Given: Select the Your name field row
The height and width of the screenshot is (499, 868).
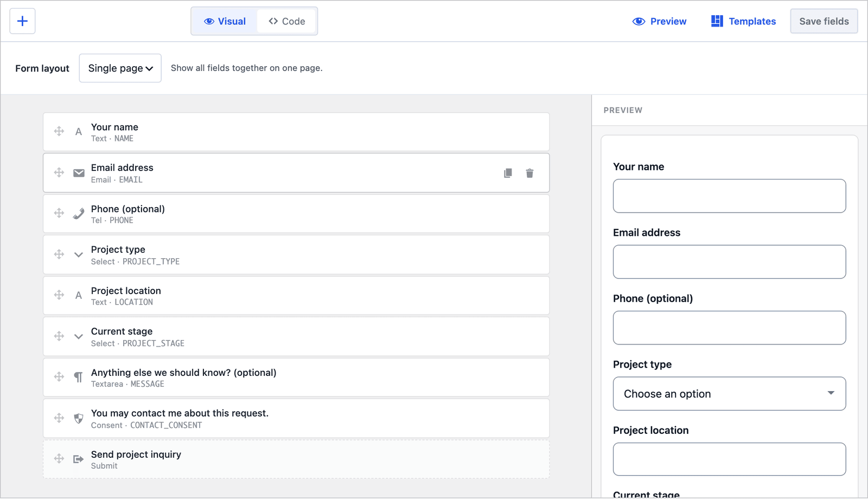Looking at the screenshot, I should coord(296,132).
